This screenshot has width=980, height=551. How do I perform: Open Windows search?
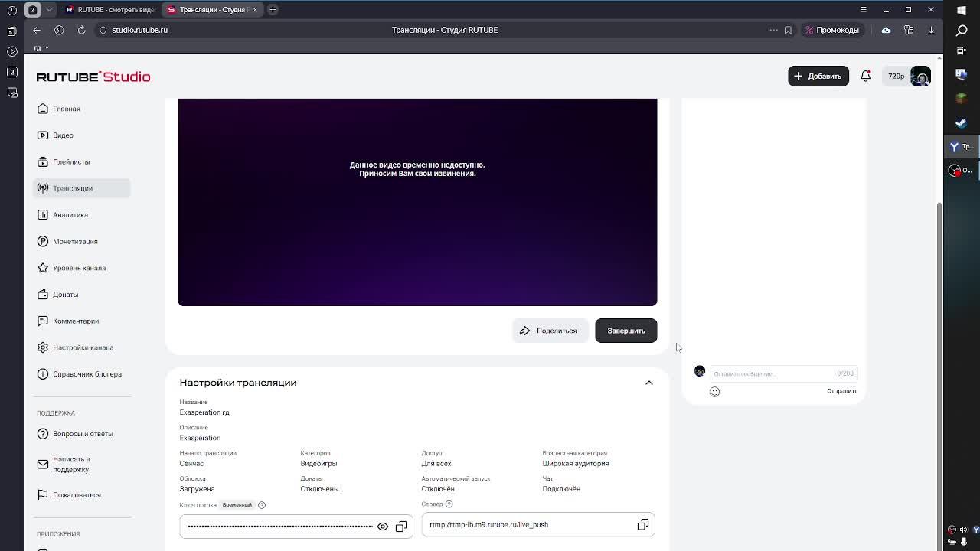point(962,30)
